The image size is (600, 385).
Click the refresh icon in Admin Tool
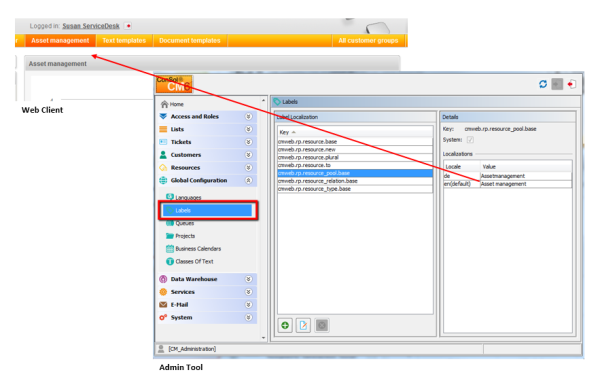tap(543, 84)
